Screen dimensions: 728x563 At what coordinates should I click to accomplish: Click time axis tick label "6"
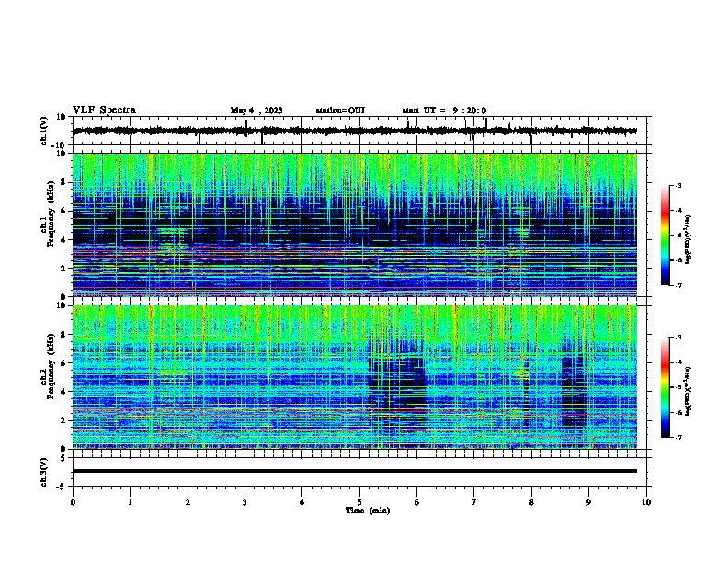[417, 502]
